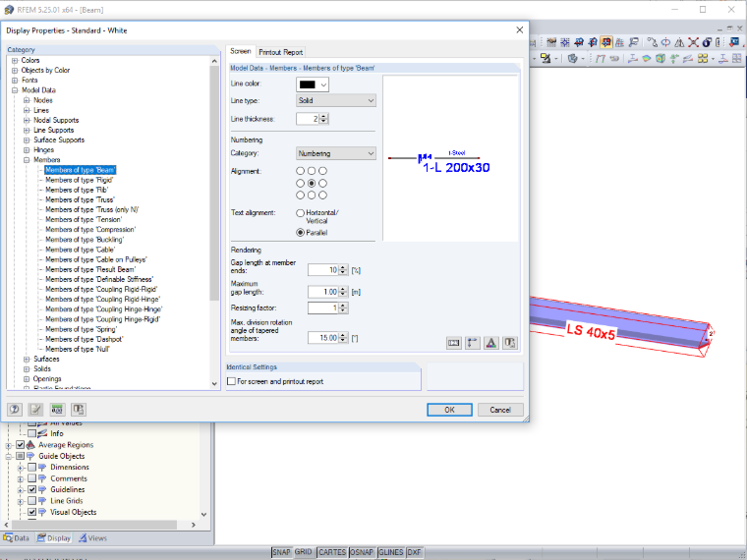Open the Data navigator tab
The width and height of the screenshot is (747, 560).
tap(17, 538)
